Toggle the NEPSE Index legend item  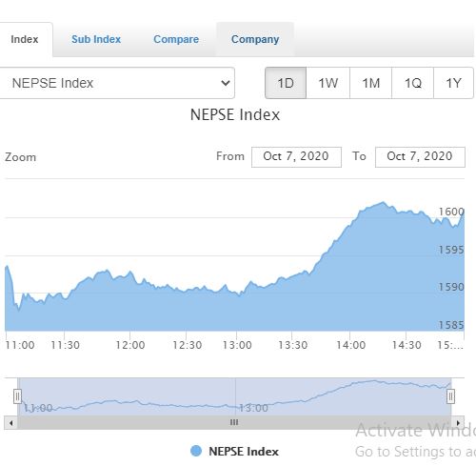pyautogui.click(x=234, y=452)
